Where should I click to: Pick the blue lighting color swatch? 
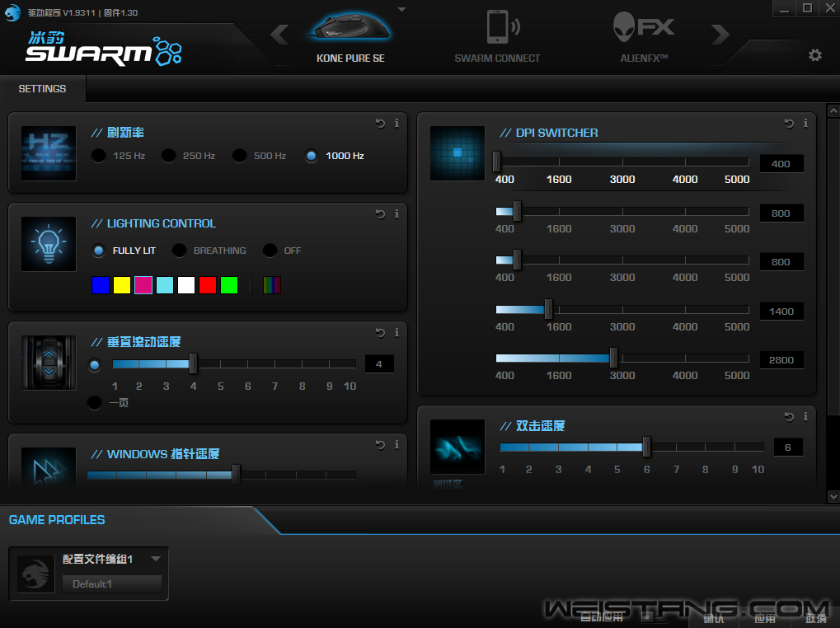(101, 285)
